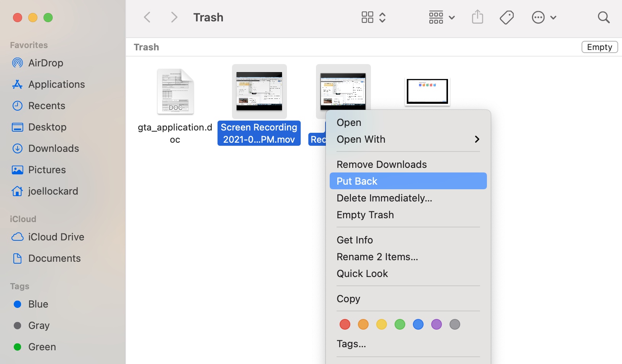Choose Open from context menu
The width and height of the screenshot is (622, 364).
tap(349, 122)
